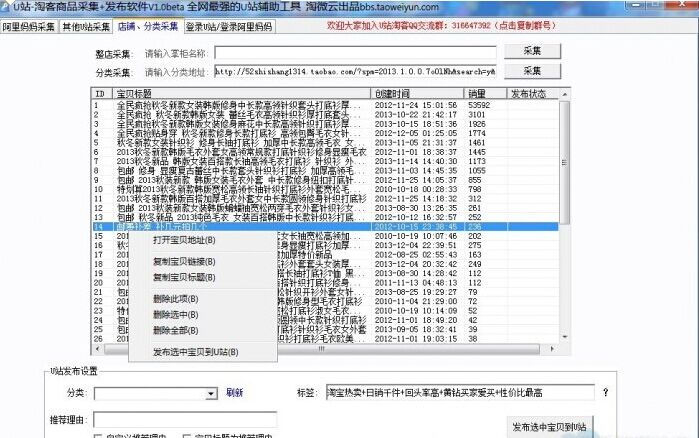Screen dimensions: 699x438
Task: Click the 刷新 refresh link
Action: pos(234,393)
